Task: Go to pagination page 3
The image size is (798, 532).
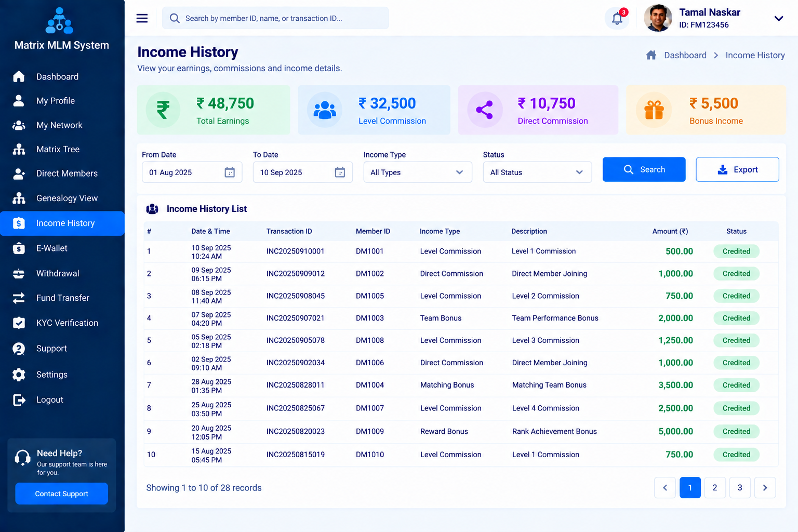Action: pos(740,488)
